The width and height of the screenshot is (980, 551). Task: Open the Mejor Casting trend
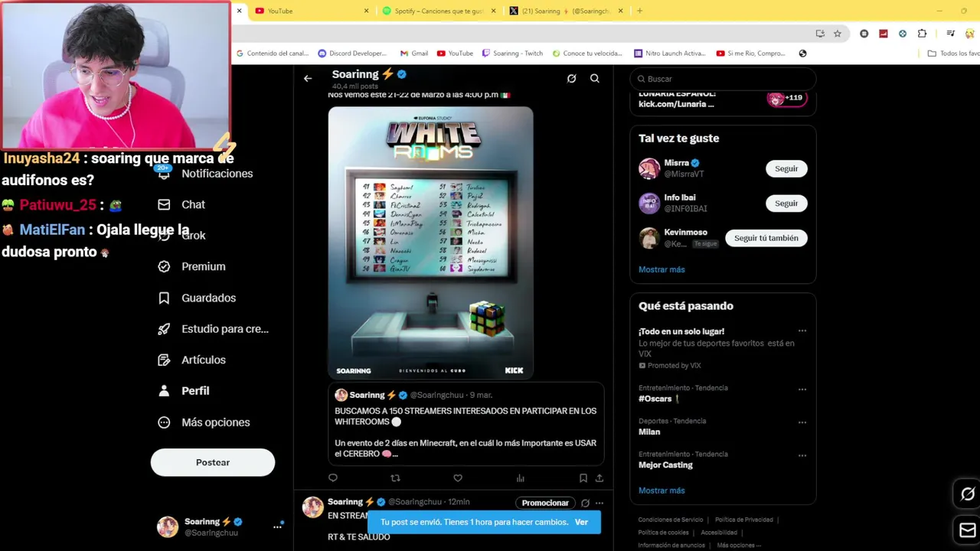tap(665, 465)
